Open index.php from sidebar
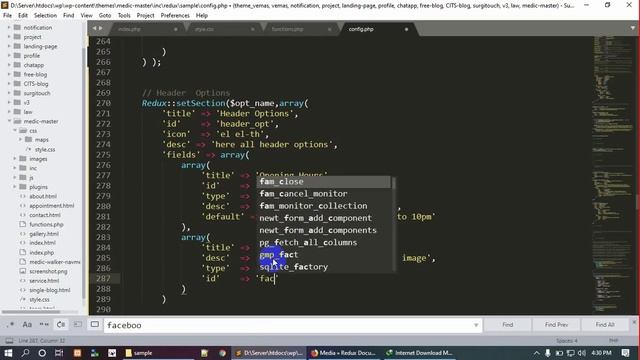 (41, 253)
